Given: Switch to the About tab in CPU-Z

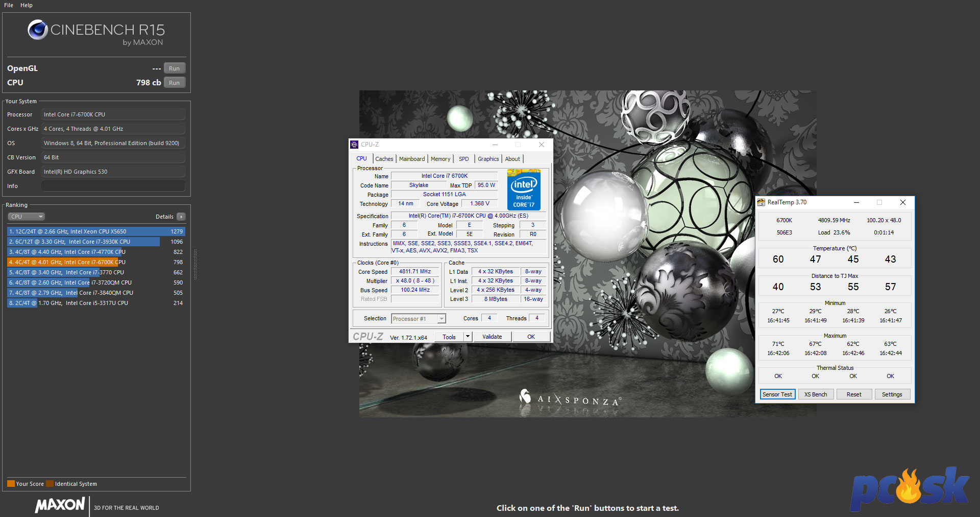Looking at the screenshot, I should (x=513, y=159).
